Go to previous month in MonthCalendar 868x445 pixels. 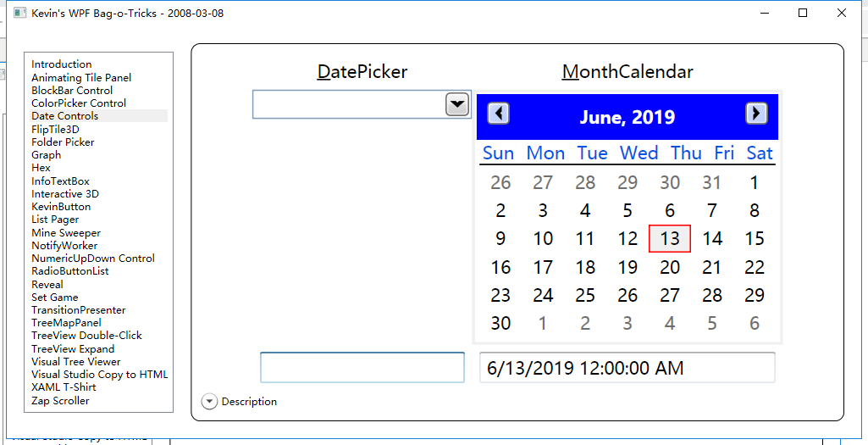(498, 114)
